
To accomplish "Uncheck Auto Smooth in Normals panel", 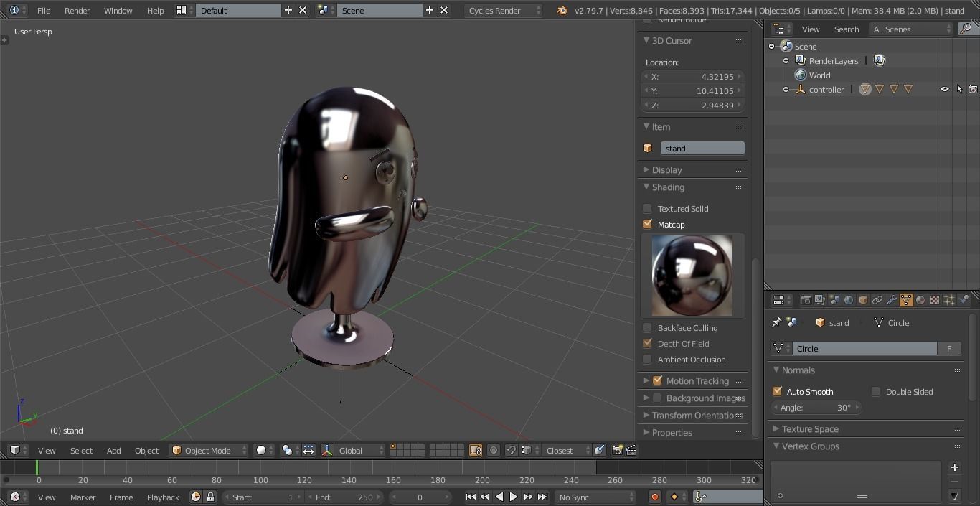I will pos(777,391).
